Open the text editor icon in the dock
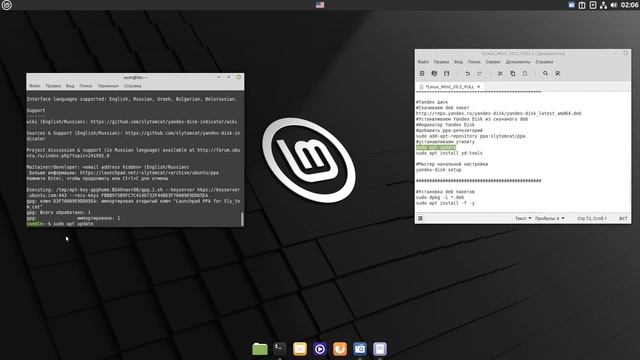 380,349
